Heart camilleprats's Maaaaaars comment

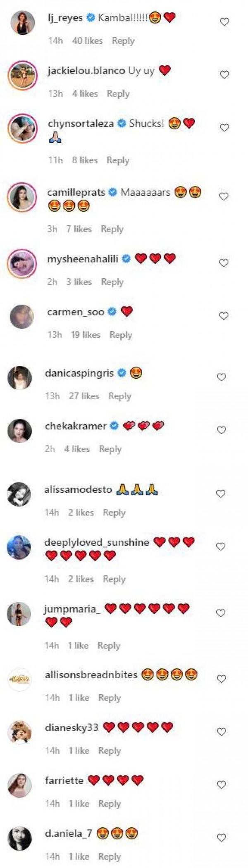point(224,197)
